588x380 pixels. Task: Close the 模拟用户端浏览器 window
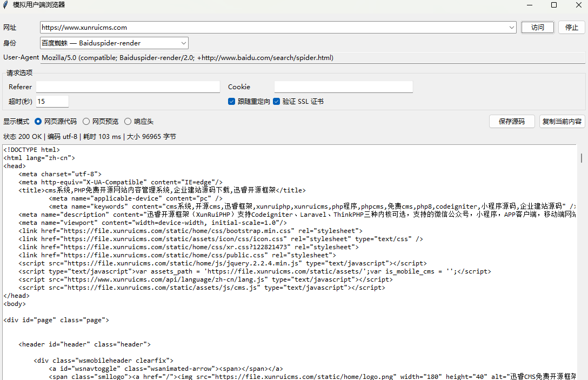pos(579,5)
